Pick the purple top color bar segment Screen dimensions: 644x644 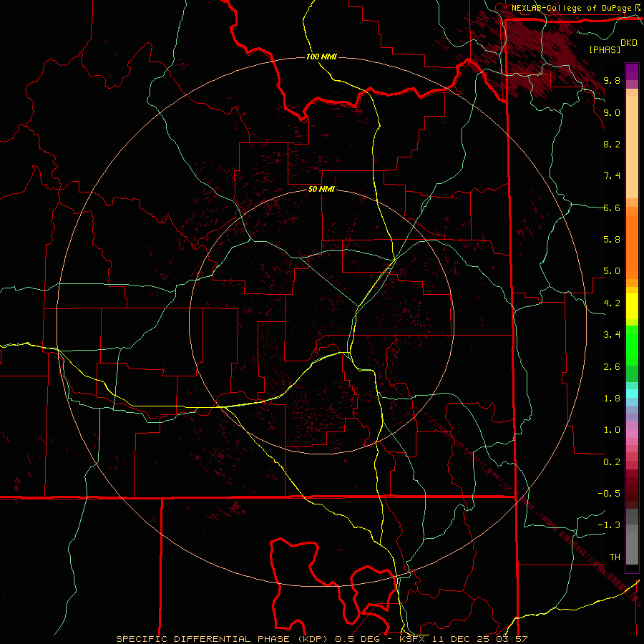pyautogui.click(x=632, y=72)
